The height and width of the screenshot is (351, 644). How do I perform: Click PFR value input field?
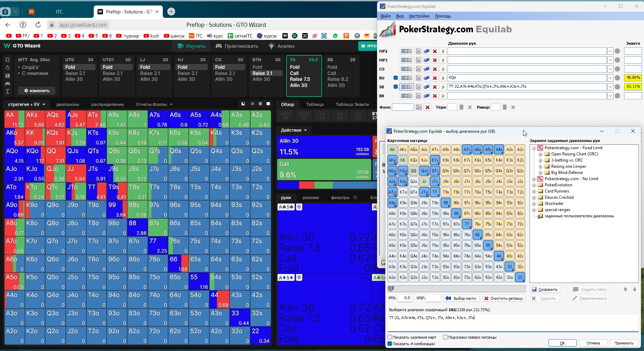405,298
